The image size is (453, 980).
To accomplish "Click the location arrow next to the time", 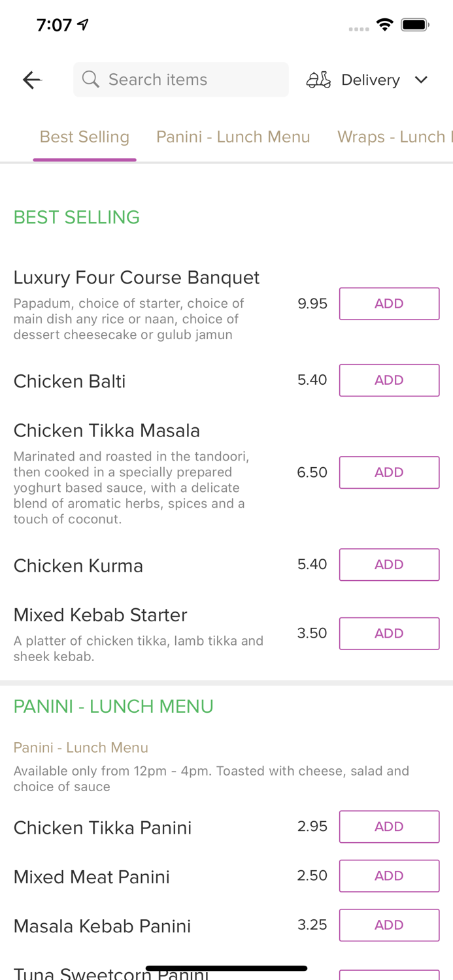I will tap(82, 24).
